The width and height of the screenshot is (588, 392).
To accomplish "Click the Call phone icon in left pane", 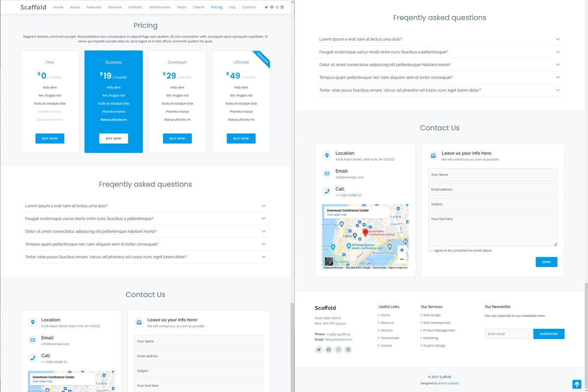I will [x=33, y=358].
